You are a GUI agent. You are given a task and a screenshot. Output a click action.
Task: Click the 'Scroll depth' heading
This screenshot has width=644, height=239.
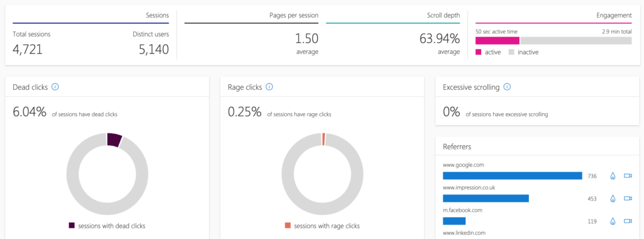pos(443,16)
